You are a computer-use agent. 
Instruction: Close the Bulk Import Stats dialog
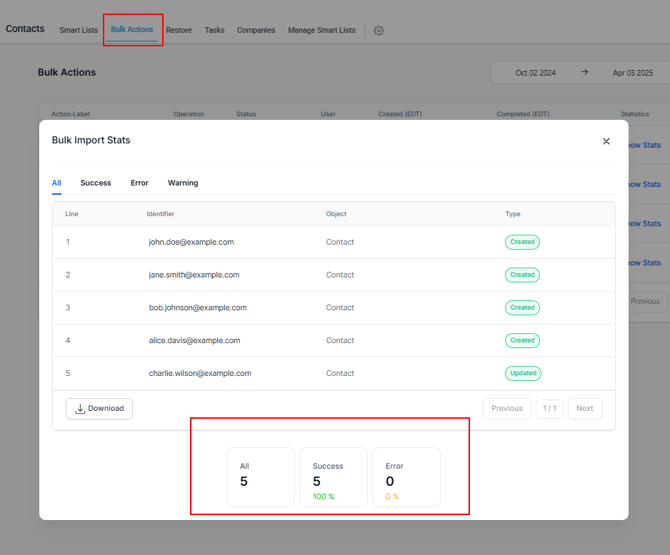click(x=606, y=141)
